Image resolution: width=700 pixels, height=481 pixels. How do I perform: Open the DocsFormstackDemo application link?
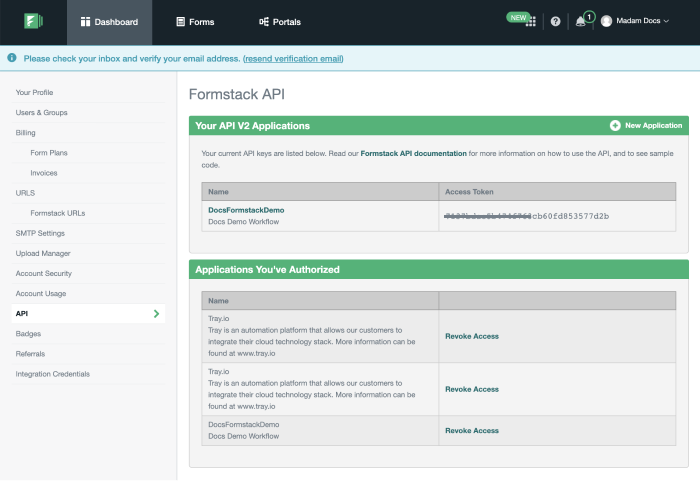tap(246, 210)
